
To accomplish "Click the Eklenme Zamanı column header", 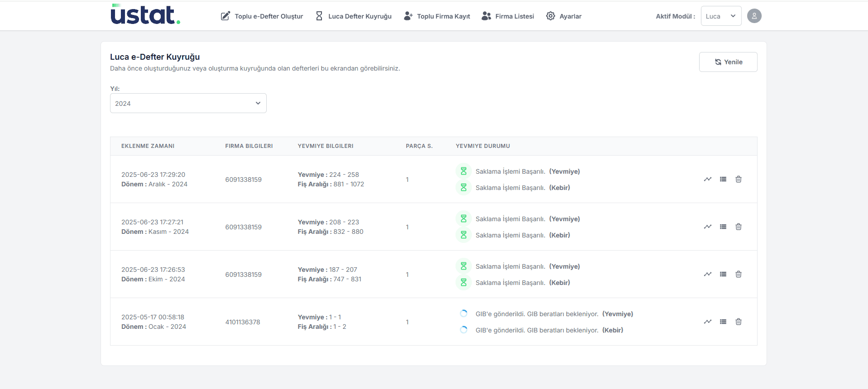I will click(x=148, y=146).
